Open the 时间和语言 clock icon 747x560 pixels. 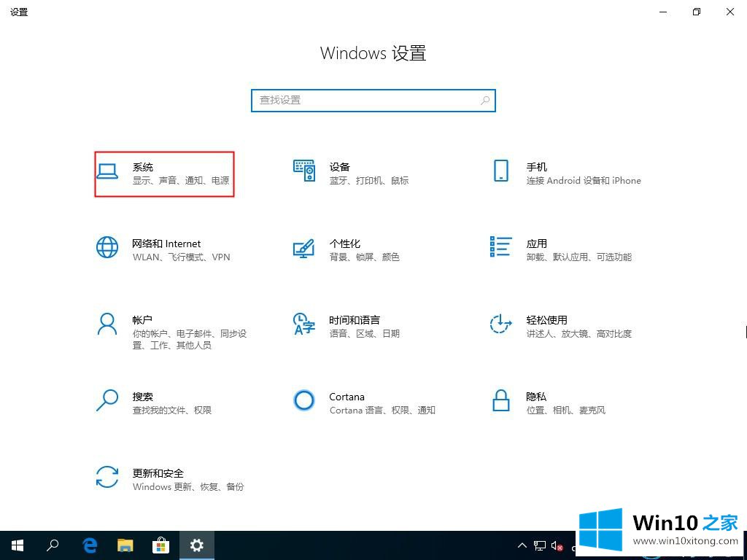coord(304,324)
